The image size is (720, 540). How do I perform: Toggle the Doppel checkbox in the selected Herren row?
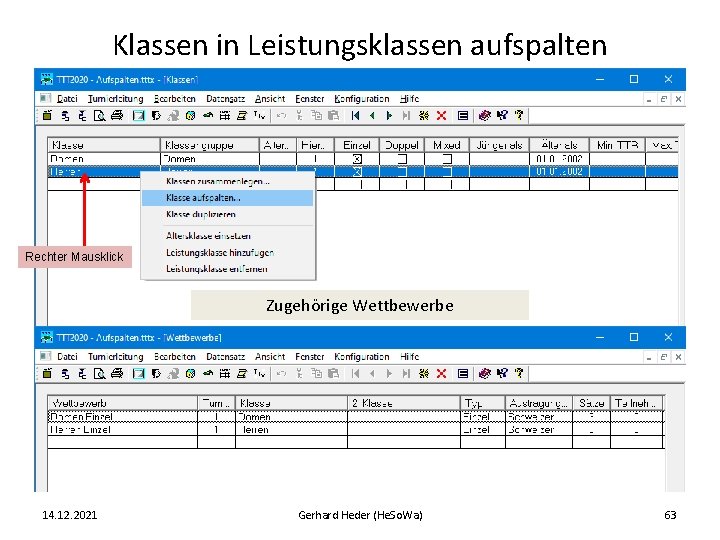pos(402,172)
